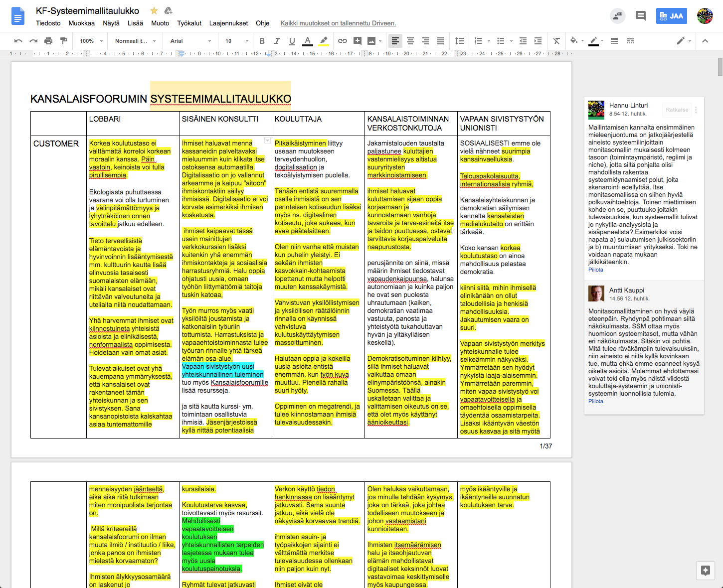Select the paint format tool
This screenshot has width=723, height=588.
click(x=63, y=41)
